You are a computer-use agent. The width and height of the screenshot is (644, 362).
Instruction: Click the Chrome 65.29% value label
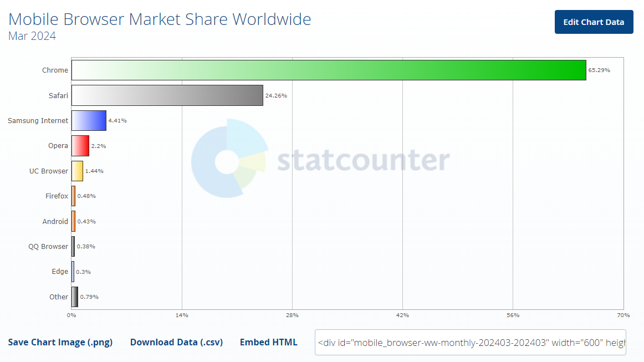[599, 70]
